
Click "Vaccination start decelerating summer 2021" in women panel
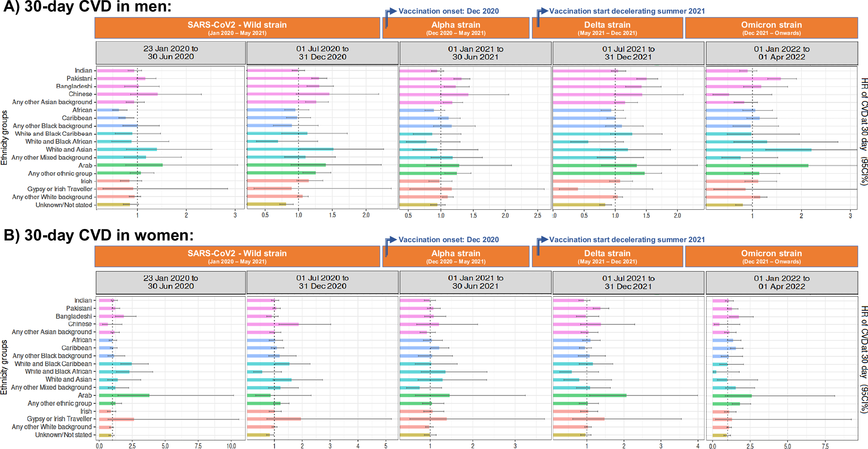[627, 240]
